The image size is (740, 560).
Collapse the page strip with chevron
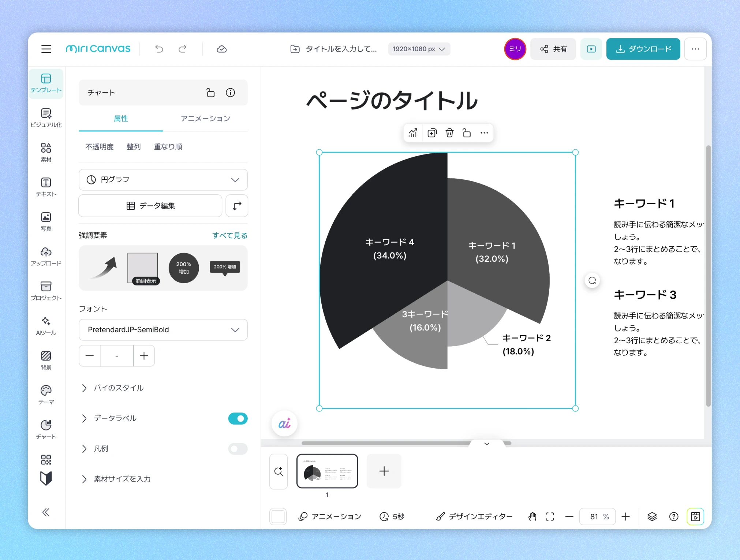(487, 444)
